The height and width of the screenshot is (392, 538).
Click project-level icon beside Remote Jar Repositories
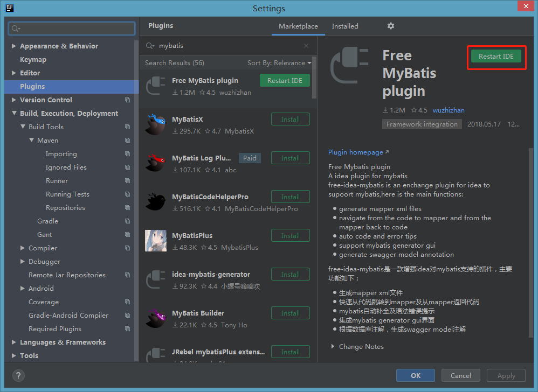point(127,275)
